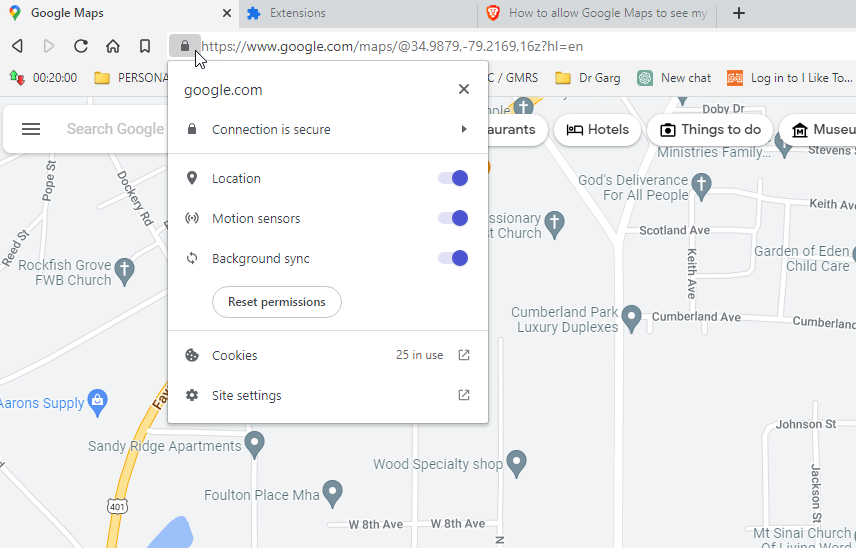The image size is (856, 548).
Task: Click the Cumberland Park Luxury Duplexes pin
Action: point(632,318)
